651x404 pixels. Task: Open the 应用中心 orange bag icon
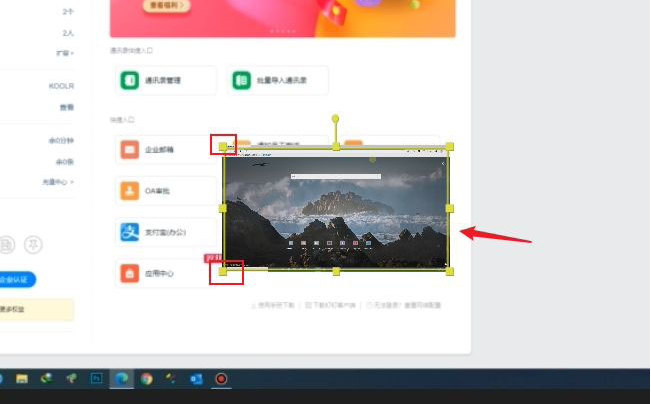(130, 273)
